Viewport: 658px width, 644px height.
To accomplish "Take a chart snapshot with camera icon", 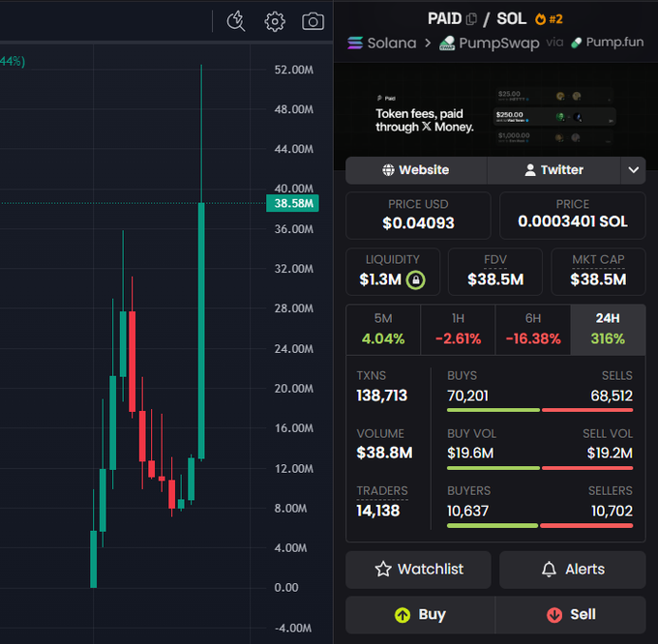I will (x=314, y=21).
